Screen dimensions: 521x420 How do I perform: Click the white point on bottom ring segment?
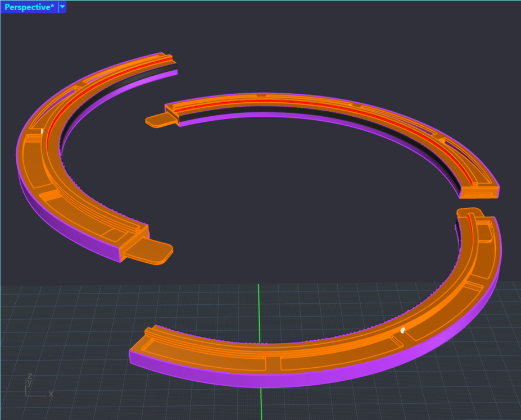[402, 331]
